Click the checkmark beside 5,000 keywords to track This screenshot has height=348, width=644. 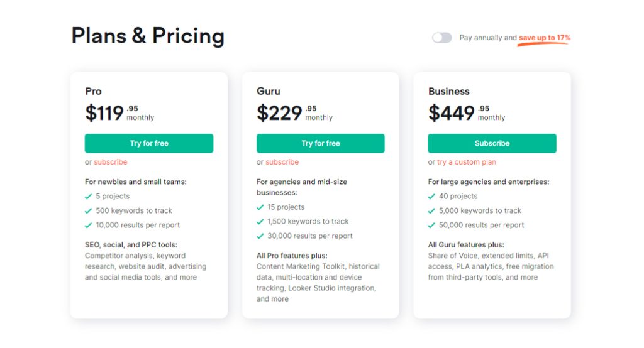[x=431, y=211]
